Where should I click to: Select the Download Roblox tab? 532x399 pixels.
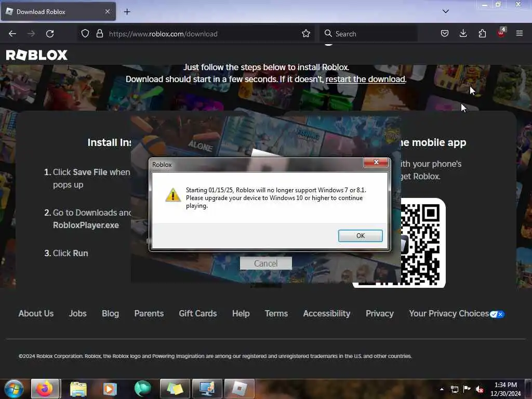(58, 11)
